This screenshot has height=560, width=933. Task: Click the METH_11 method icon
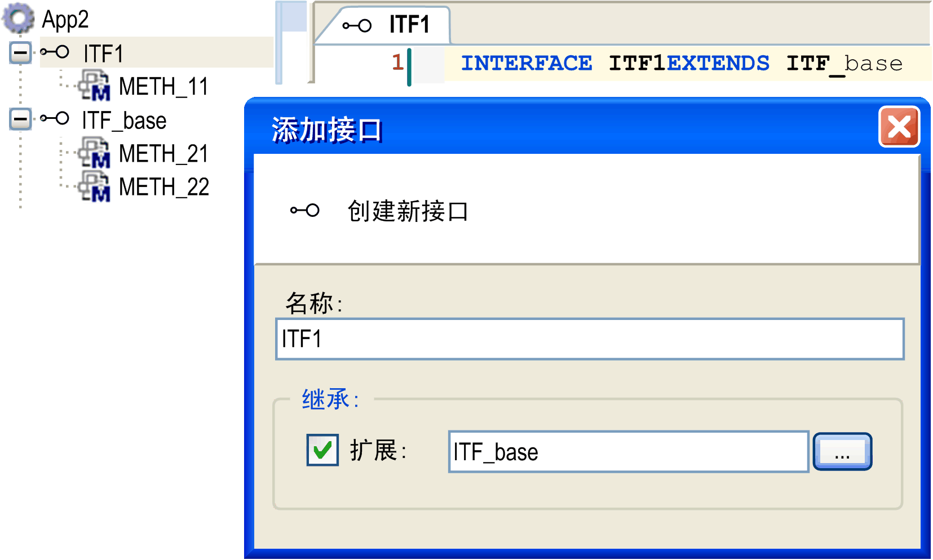94,86
